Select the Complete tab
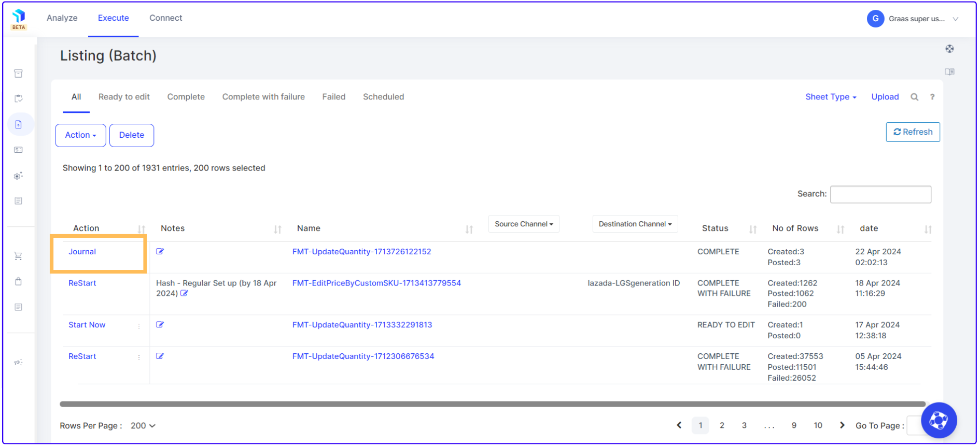980x446 pixels. 186,97
